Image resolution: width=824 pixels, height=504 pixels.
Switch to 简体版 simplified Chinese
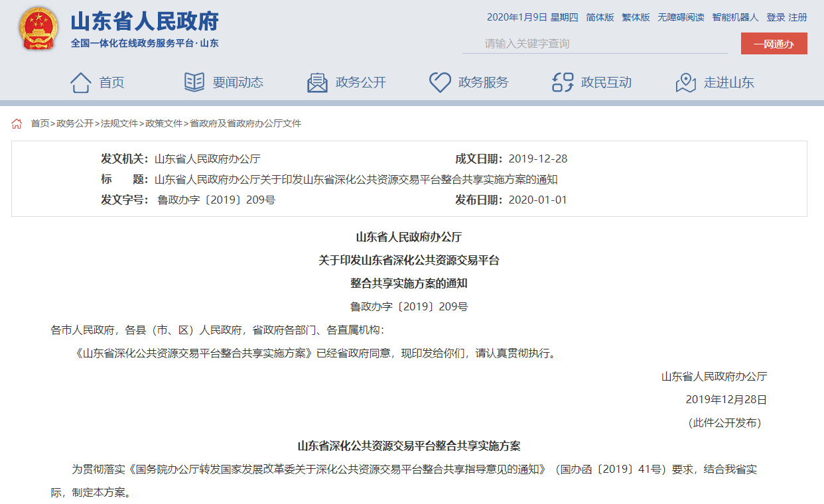tap(600, 17)
